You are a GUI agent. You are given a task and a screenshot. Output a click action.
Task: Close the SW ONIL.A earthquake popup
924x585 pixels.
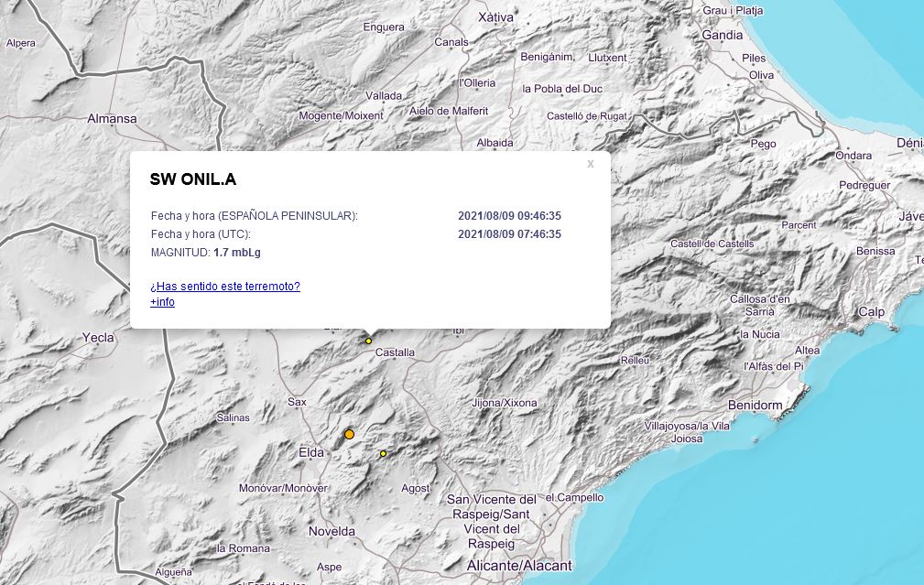click(591, 165)
